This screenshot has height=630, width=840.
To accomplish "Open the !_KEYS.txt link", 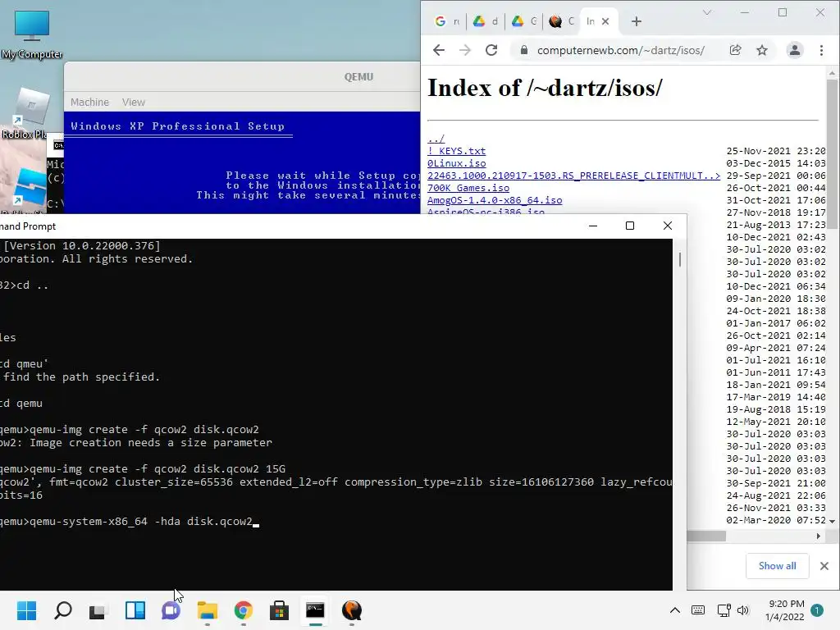I will 456,151.
